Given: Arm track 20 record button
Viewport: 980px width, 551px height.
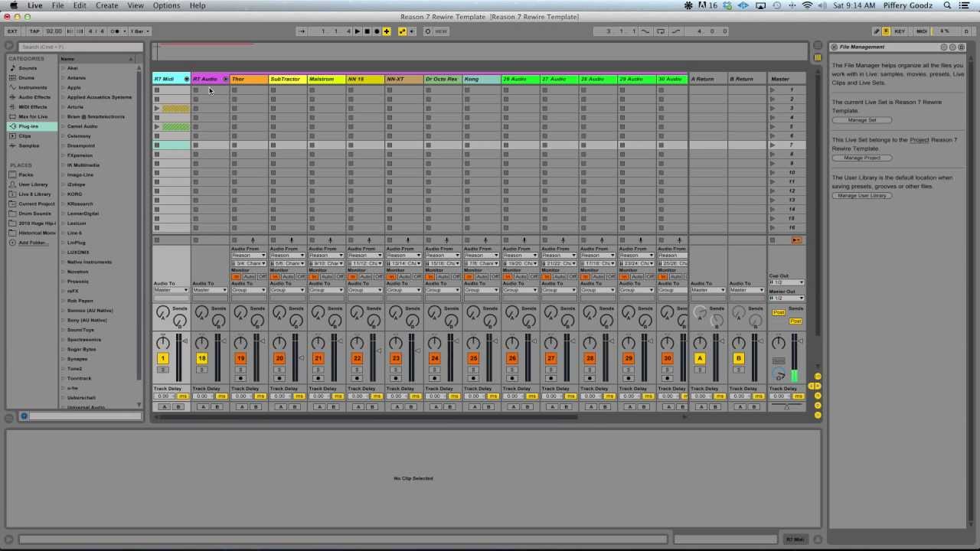Looking at the screenshot, I should pos(279,378).
